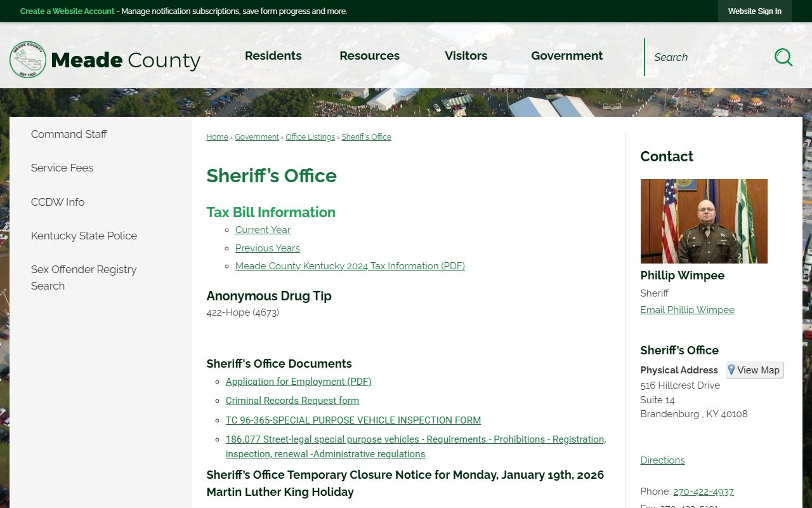Click the Anonymous Drug Tip heading
This screenshot has width=812, height=508.
pyautogui.click(x=269, y=296)
